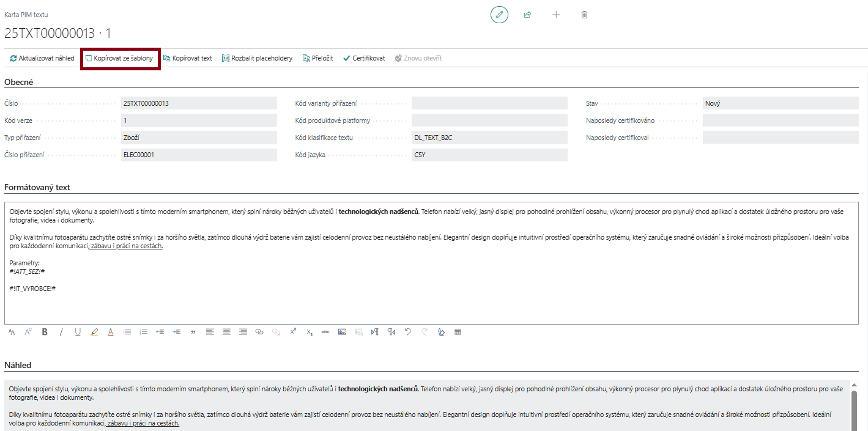Collapse the Obecné section header
This screenshot has height=431, width=868.
19,82
